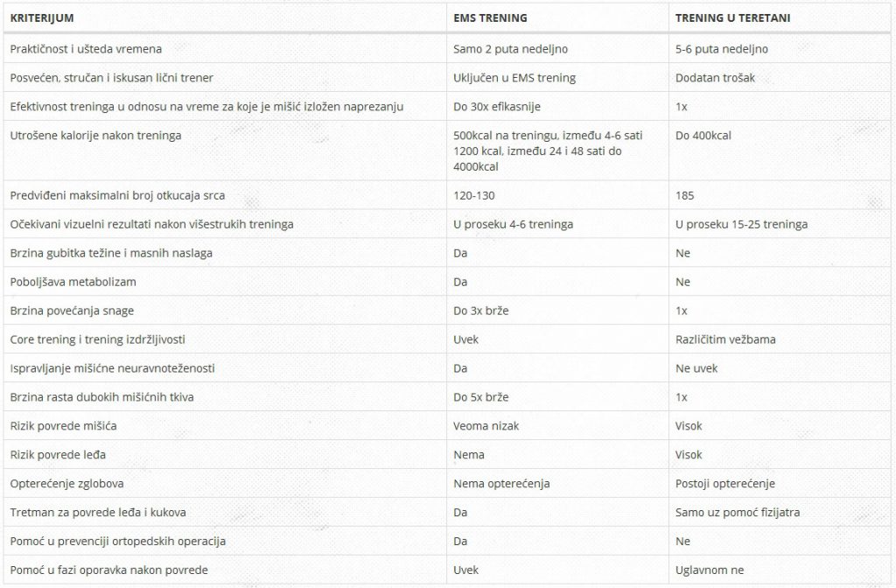896x588 pixels.
Task: Click the 'Do 30x efikasnije' cell
Action: 497,107
